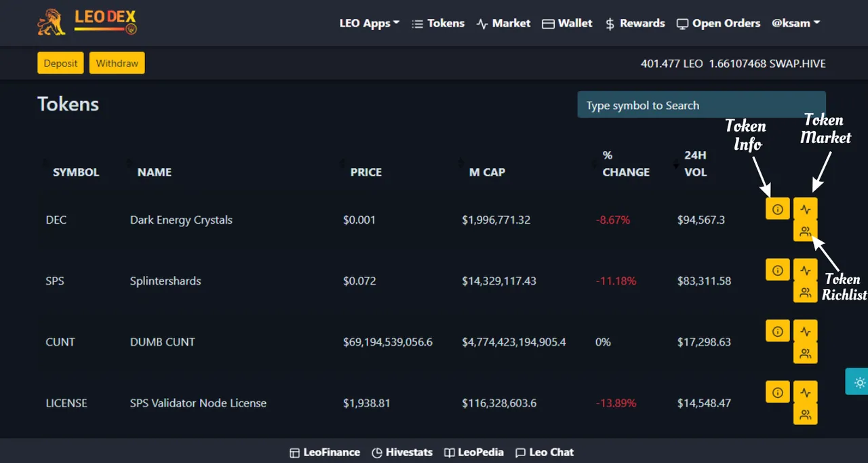This screenshot has height=463, width=868.
Task: Click the -13.89% change value
Action: [x=616, y=403]
